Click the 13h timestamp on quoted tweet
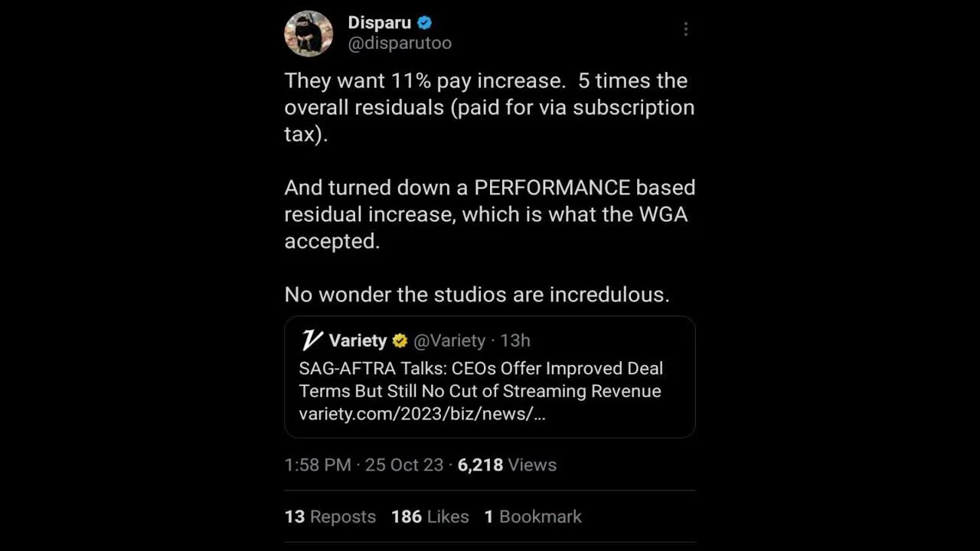Viewport: 980px width, 551px height. click(515, 341)
